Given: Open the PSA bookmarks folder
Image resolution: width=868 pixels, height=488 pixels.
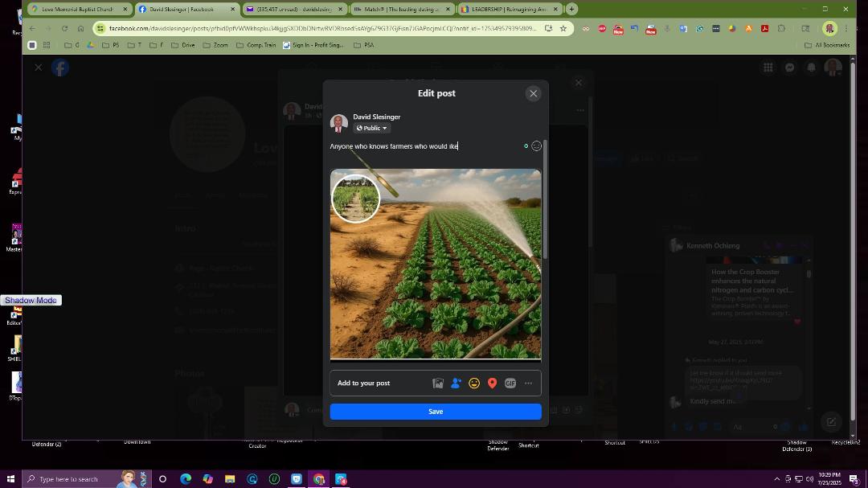Looking at the screenshot, I should 364,45.
